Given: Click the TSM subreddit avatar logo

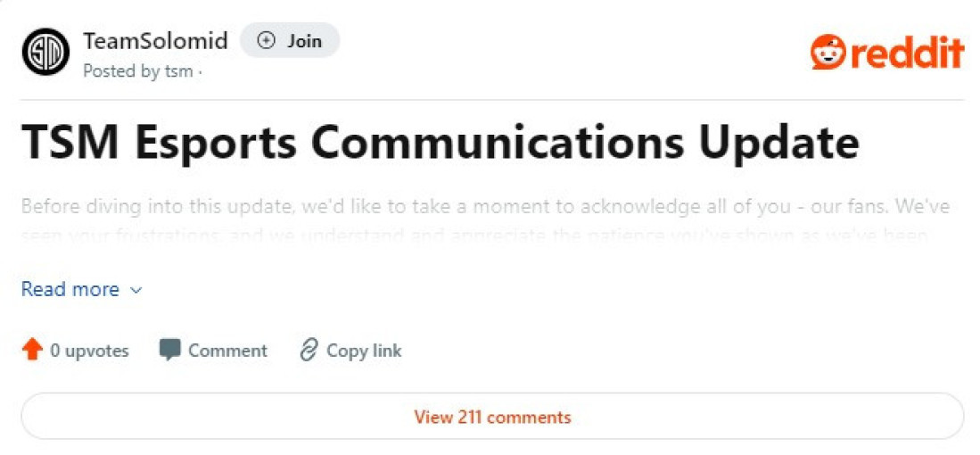Looking at the screenshot, I should [x=45, y=52].
